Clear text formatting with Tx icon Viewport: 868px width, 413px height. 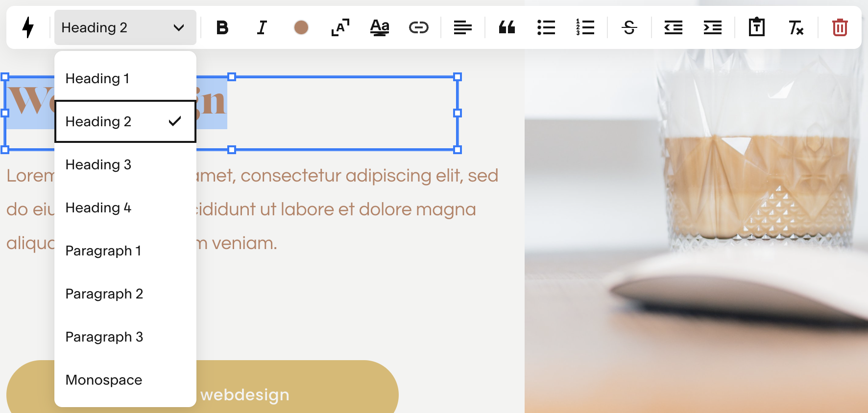point(796,27)
